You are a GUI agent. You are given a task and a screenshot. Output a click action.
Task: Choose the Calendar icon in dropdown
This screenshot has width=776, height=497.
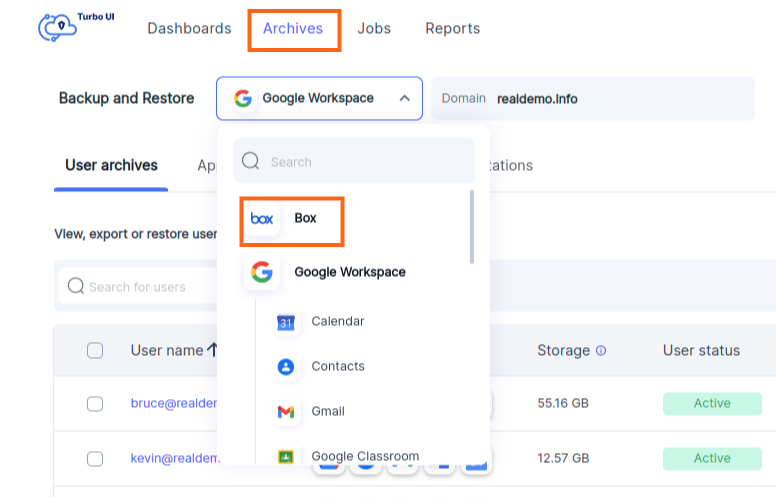tap(286, 322)
